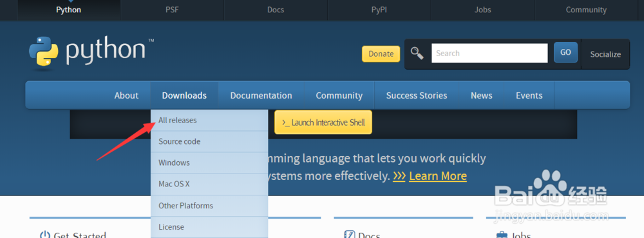Click the Get Started power icon
The image size is (644, 238).
click(x=45, y=235)
